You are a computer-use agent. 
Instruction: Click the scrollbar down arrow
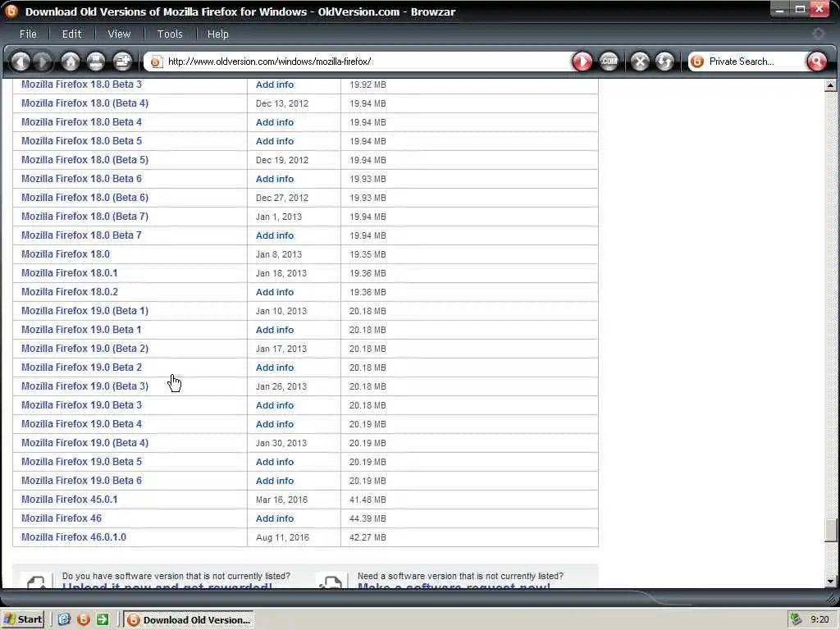point(830,581)
